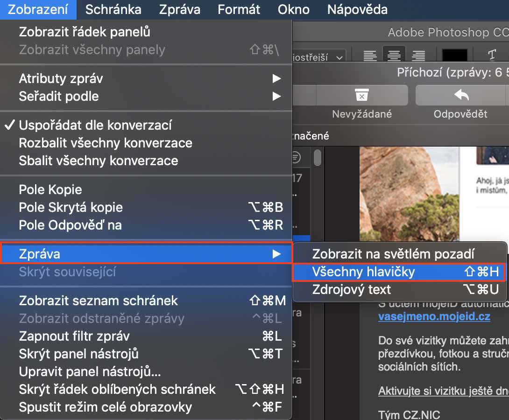Open the black text color swatch
509x420 pixels.
tap(454, 55)
